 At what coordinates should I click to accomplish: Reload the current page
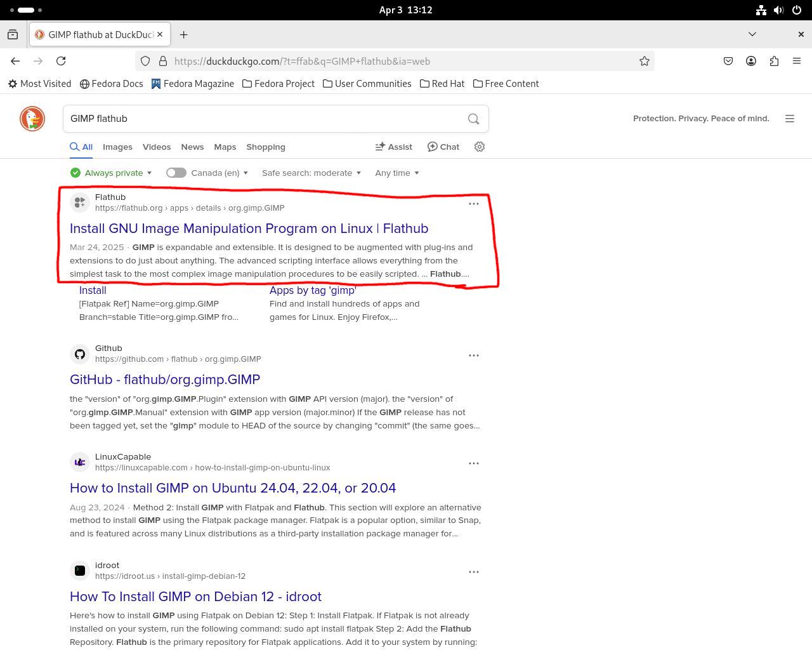[x=61, y=61]
